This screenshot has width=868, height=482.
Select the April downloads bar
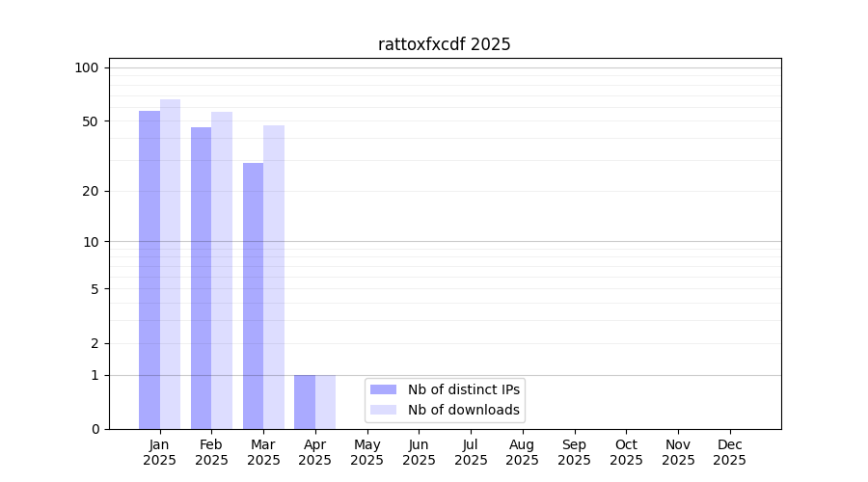(325, 402)
